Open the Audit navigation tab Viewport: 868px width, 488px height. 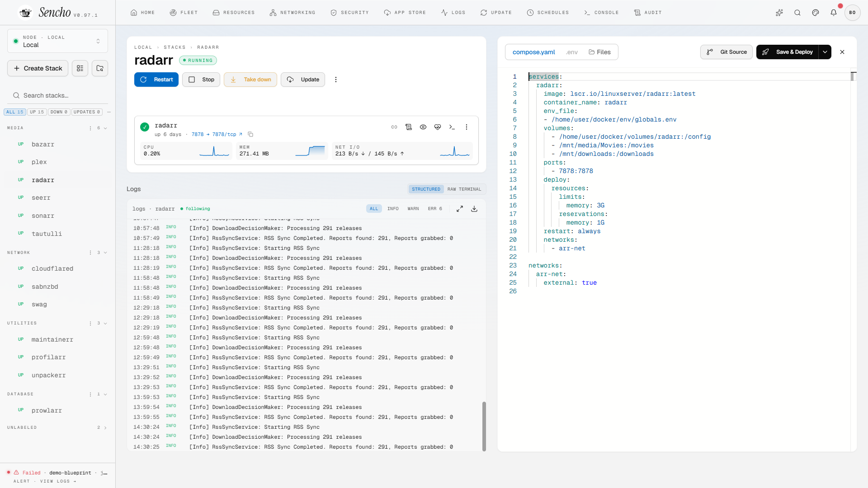click(x=648, y=13)
